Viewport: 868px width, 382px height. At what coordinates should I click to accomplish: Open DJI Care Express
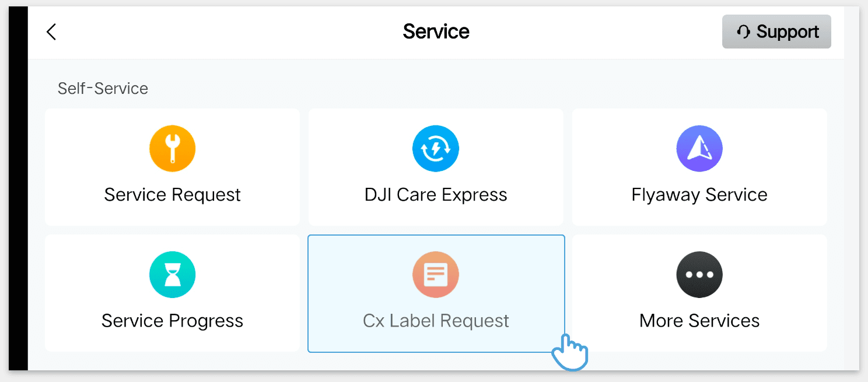(x=436, y=167)
